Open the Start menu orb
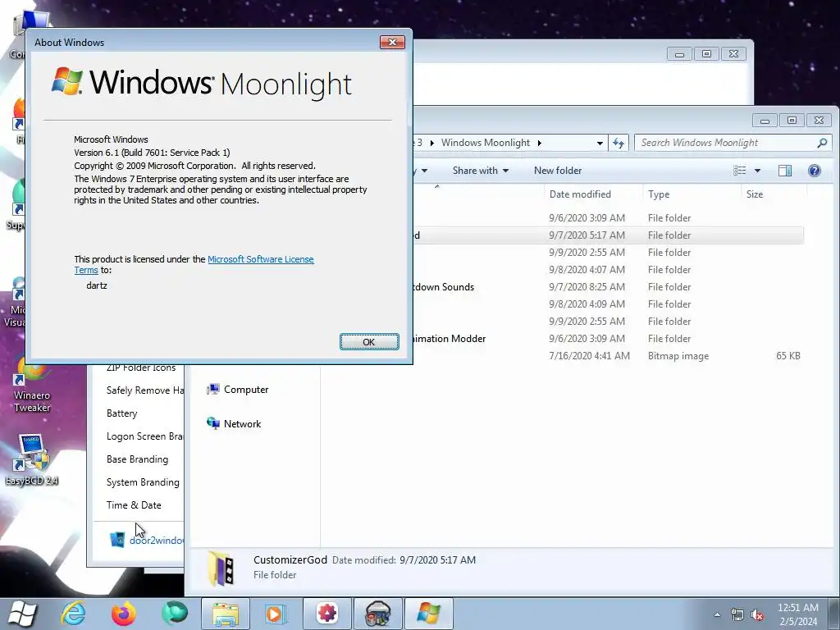 (x=22, y=614)
